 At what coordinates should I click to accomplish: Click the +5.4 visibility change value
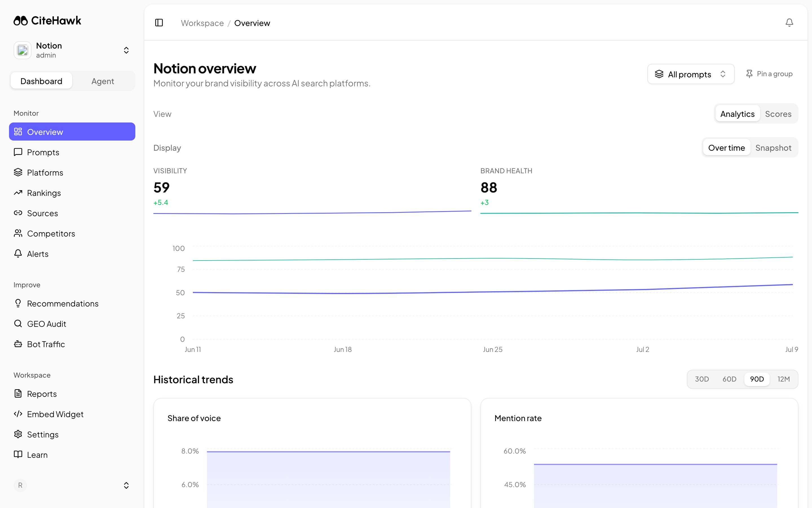tap(161, 203)
